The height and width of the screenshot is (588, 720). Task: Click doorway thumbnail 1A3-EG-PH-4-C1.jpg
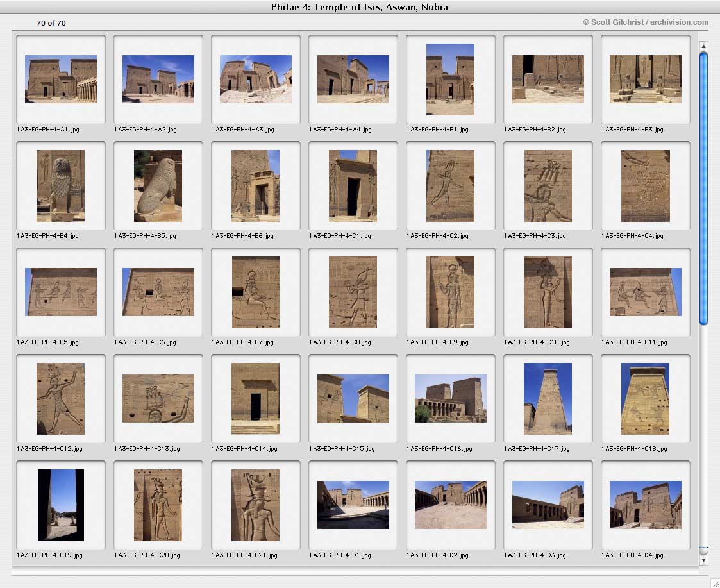tap(353, 185)
